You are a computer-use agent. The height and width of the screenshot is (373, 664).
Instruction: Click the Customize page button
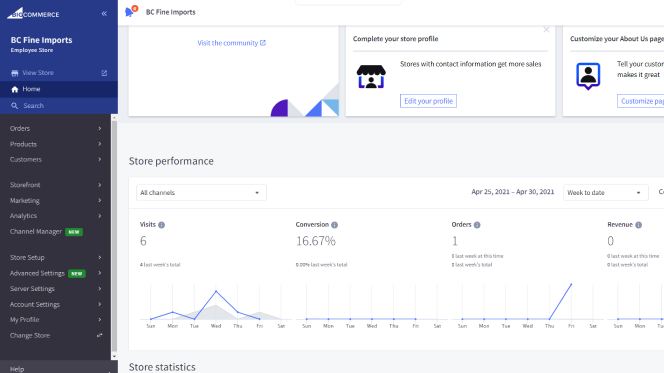[640, 101]
